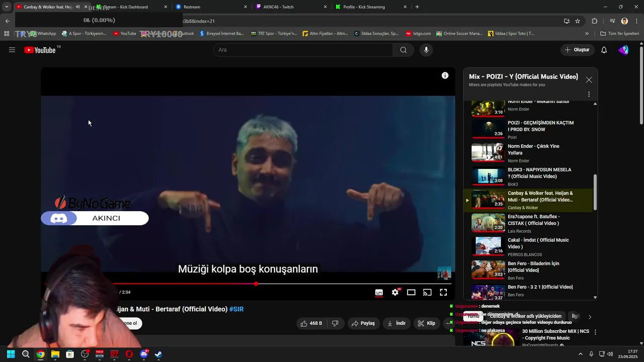Open Chrome media controls icon
This screenshot has width=644, height=362.
coord(612,21)
